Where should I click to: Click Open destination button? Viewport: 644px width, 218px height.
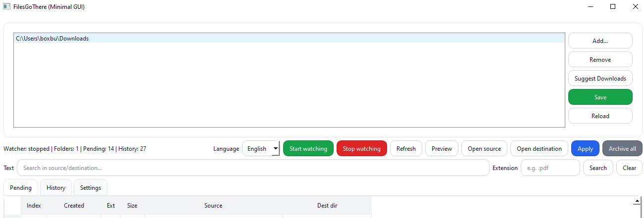[539, 148]
